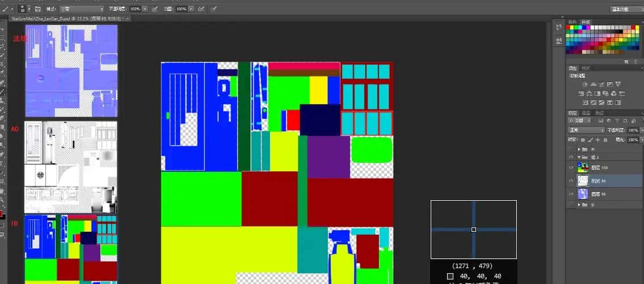The image size is (644, 284).
Task: Add a Vibrance adjustment layer
Action: pos(618,84)
